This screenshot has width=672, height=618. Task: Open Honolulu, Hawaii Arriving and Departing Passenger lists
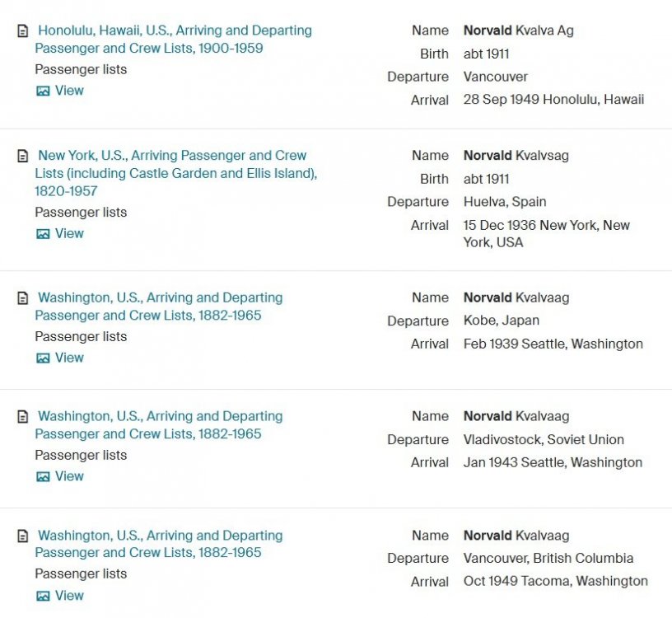(174, 39)
